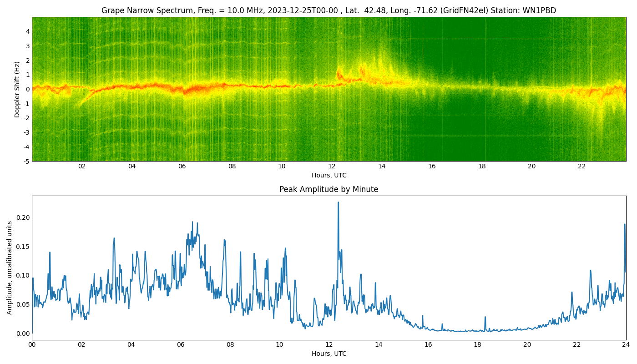Click the small amplitude spike just after 18 hours
Viewport: 637px width, 364px height.
coord(485,318)
